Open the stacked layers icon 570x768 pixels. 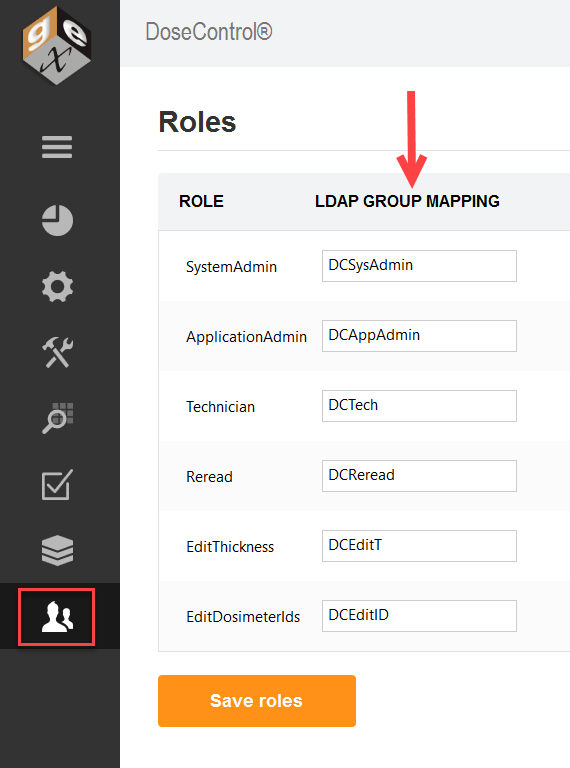(x=57, y=550)
